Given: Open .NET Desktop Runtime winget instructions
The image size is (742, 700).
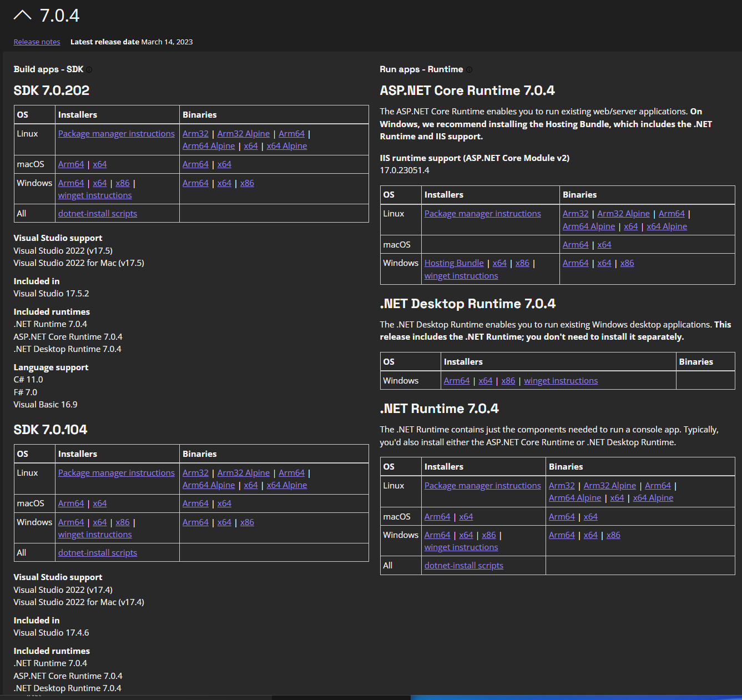Looking at the screenshot, I should pyautogui.click(x=561, y=381).
